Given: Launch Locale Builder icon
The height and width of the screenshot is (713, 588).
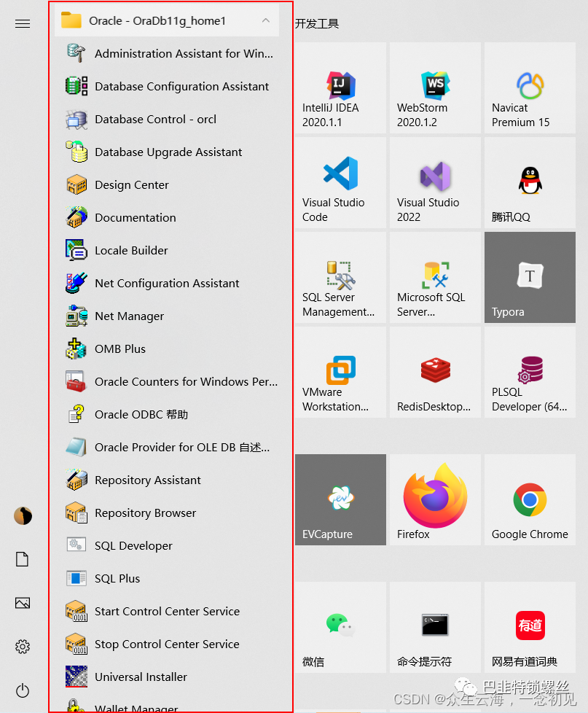Looking at the screenshot, I should tap(77, 250).
